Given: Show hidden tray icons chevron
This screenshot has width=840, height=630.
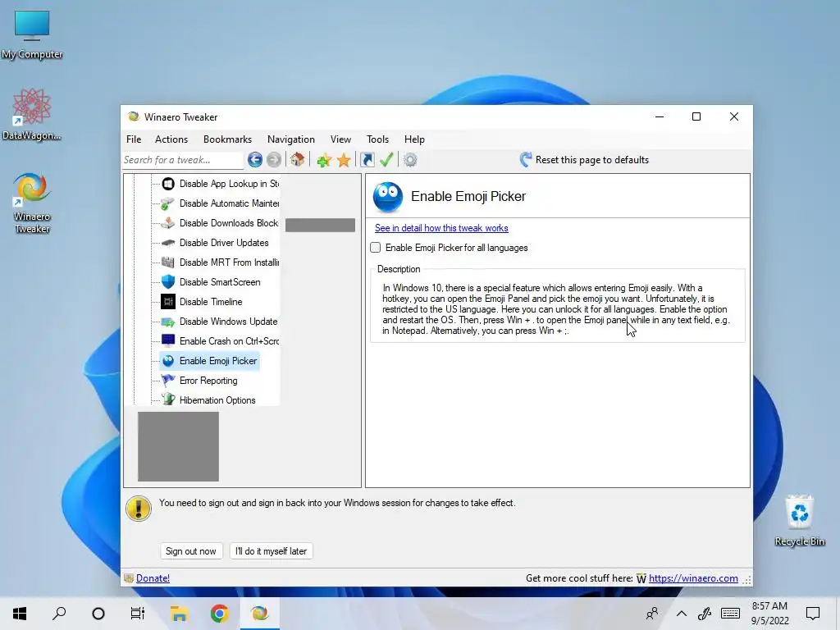Looking at the screenshot, I should pyautogui.click(x=682, y=614).
